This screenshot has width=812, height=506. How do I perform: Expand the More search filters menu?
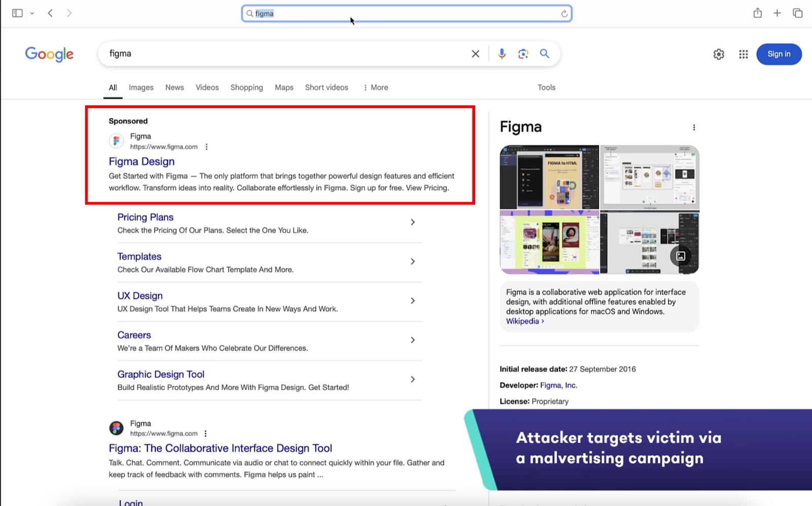[376, 88]
